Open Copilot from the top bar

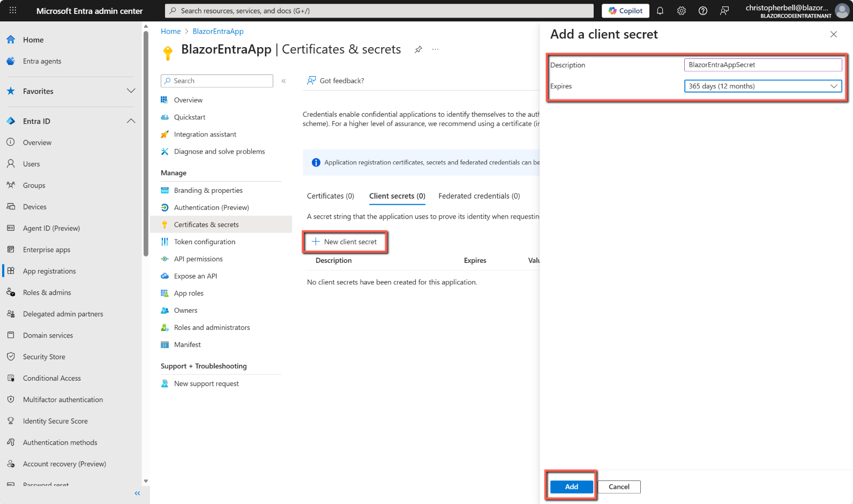pyautogui.click(x=625, y=11)
